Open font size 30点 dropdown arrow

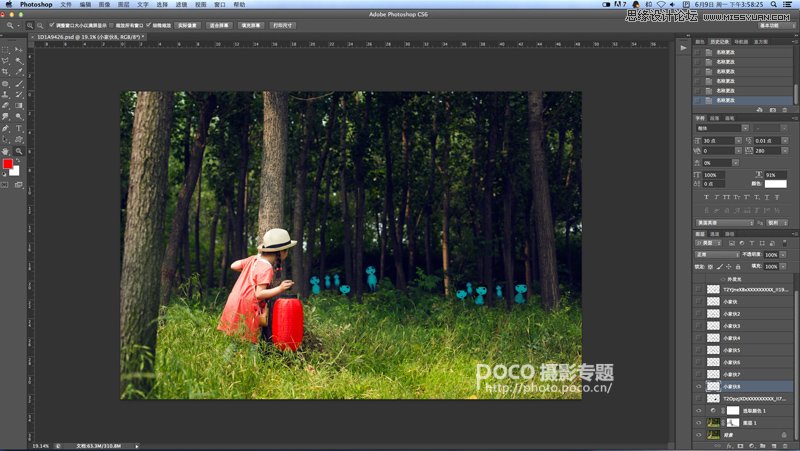[x=738, y=141]
